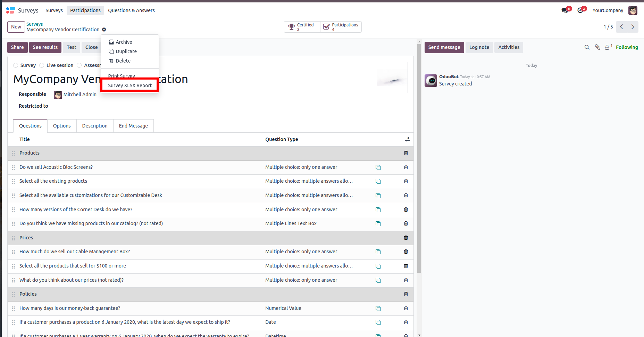Open the YourCompany switcher
This screenshot has width=644, height=337.
[x=608, y=10]
